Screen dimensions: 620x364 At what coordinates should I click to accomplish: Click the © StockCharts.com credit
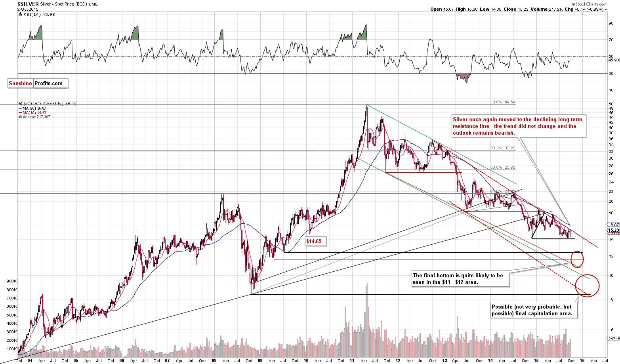click(x=589, y=4)
